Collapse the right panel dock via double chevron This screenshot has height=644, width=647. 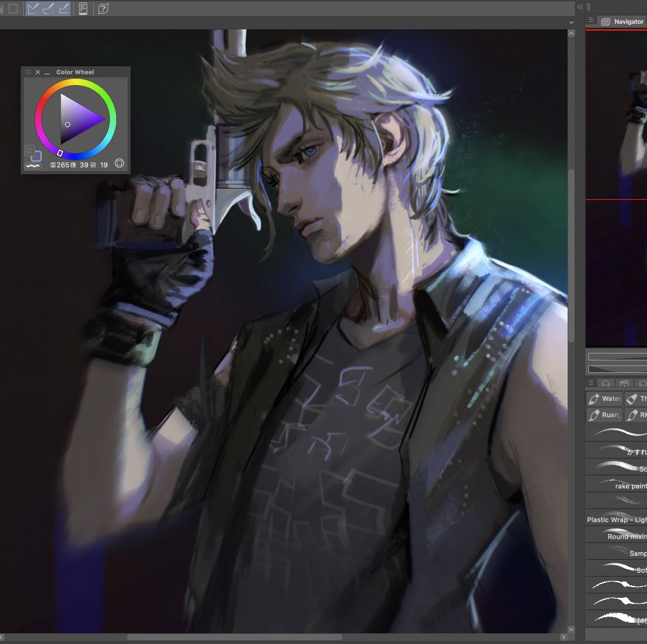(580, 7)
